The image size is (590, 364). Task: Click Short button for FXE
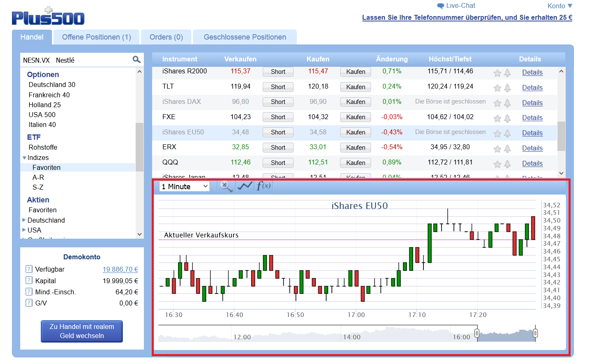click(x=278, y=117)
